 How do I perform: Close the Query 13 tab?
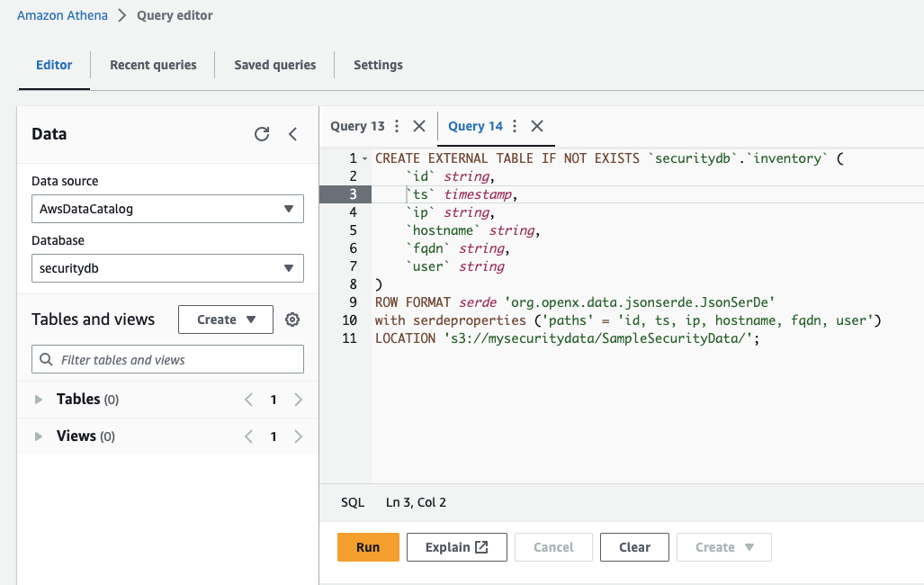pyautogui.click(x=418, y=126)
